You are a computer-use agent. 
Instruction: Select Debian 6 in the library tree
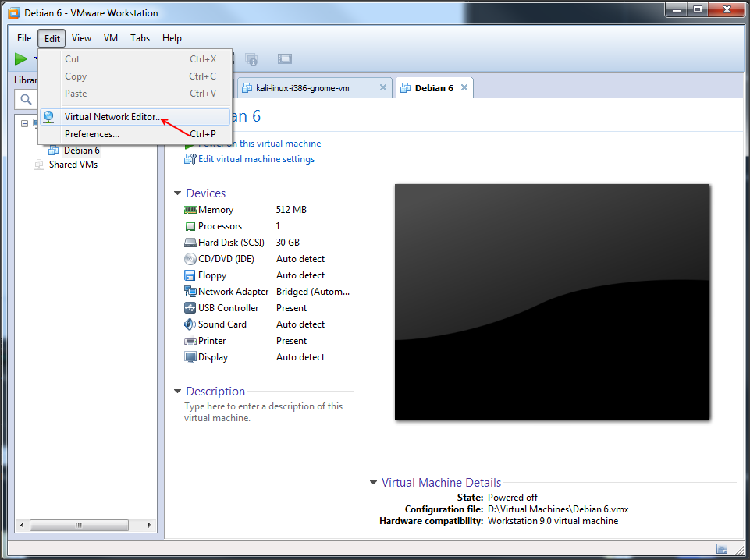[82, 151]
